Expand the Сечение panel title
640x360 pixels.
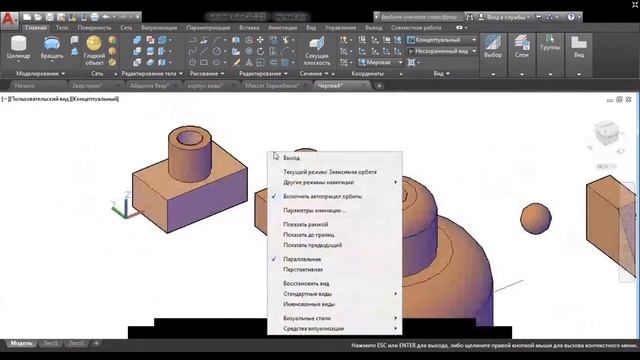(313, 74)
